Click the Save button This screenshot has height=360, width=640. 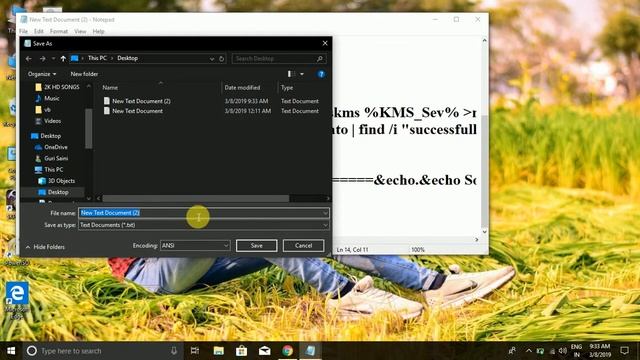pyautogui.click(x=257, y=245)
